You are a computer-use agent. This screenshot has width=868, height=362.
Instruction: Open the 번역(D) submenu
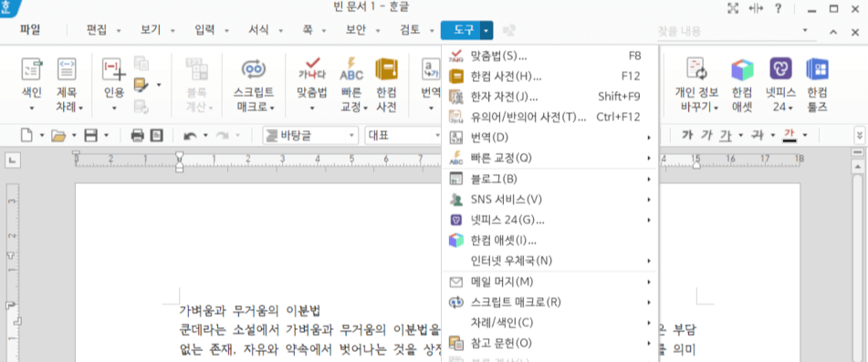tap(549, 137)
